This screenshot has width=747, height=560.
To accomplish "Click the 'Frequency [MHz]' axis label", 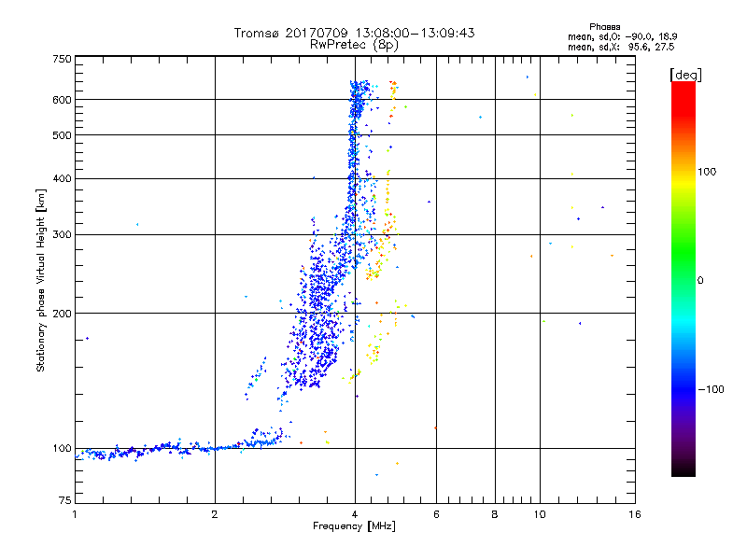I will (x=354, y=526).
